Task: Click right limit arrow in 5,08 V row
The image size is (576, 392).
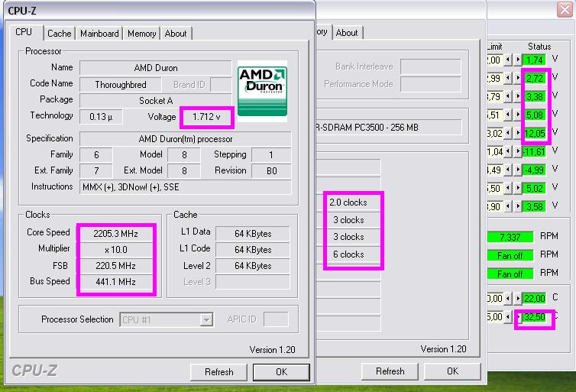Action: [x=517, y=115]
